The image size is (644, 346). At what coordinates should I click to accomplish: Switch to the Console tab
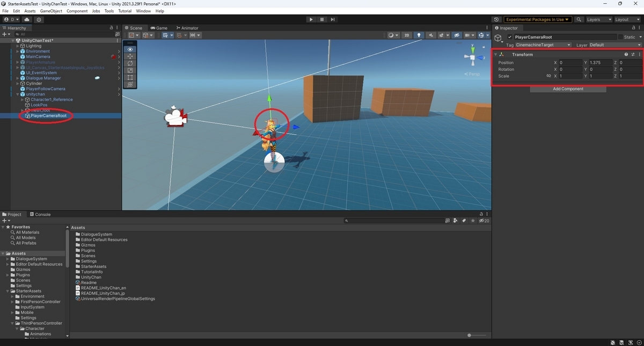(40, 215)
